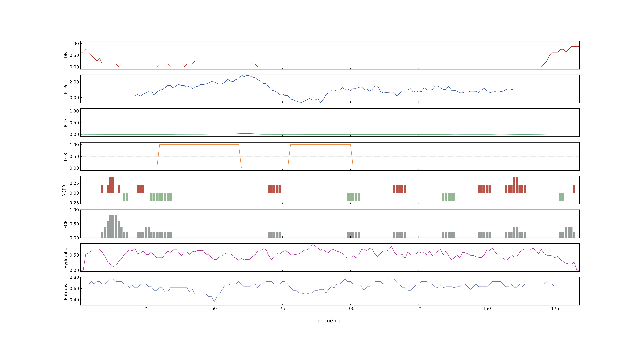This screenshot has width=644, height=343.
Task: Click the 1.00 tick on IDR axis
Action: point(74,44)
